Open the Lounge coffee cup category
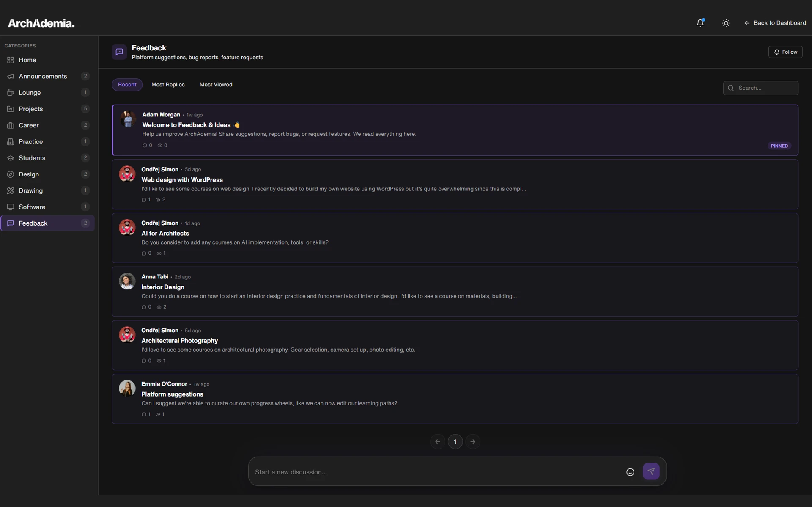 pyautogui.click(x=30, y=93)
